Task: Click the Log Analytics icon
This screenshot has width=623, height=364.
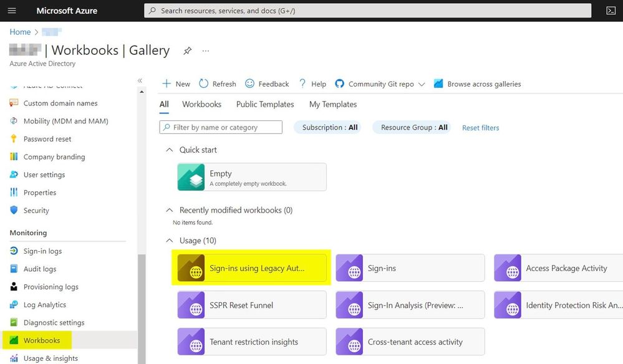Action: [x=14, y=304]
